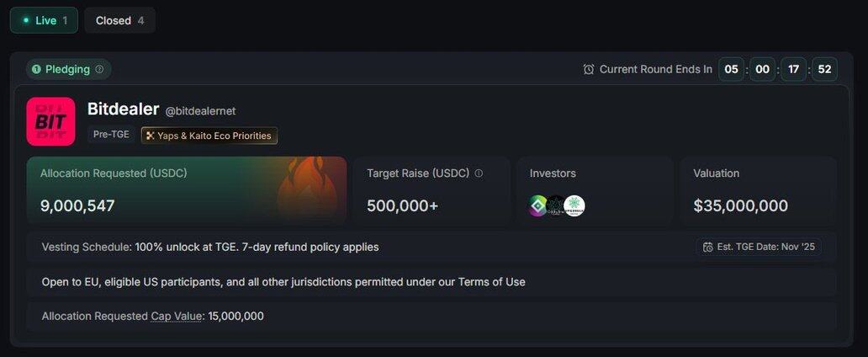The height and width of the screenshot is (357, 868).
Task: Open the Closed sales tab
Action: pyautogui.click(x=119, y=20)
